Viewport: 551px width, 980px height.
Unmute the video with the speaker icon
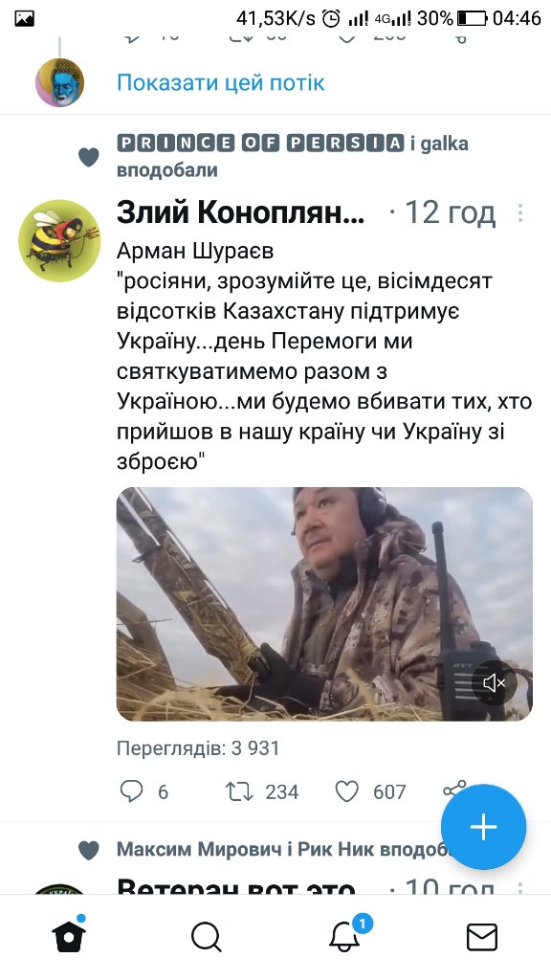point(495,683)
